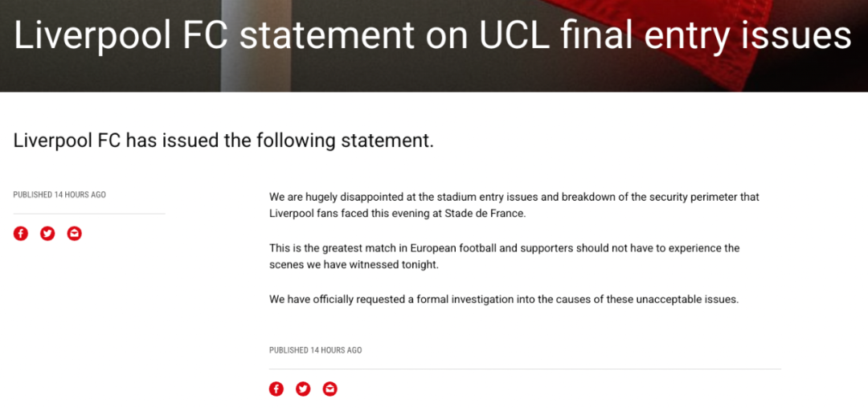This screenshot has height=408, width=868.
Task: Click paragraph starting 'We are hugely disappointed'
Action: pyautogui.click(x=514, y=197)
